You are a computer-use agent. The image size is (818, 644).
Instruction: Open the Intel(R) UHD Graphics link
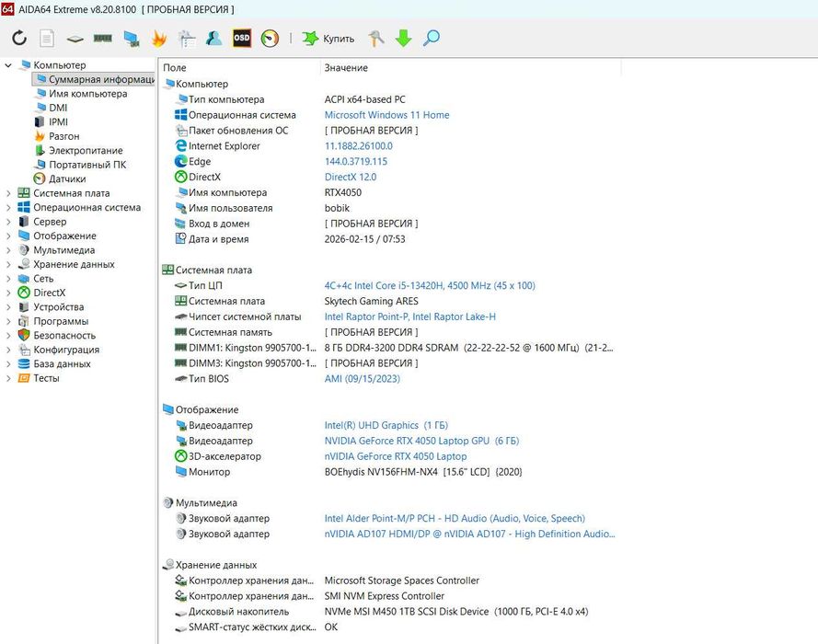pyautogui.click(x=386, y=425)
